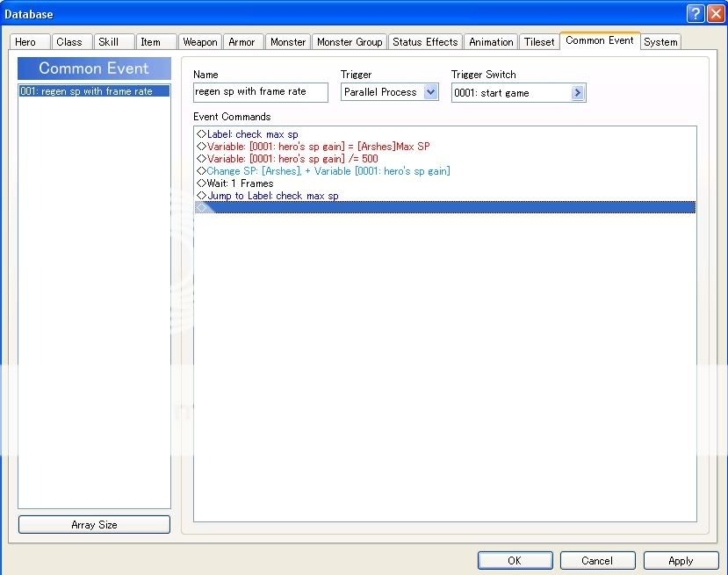Viewport: 728px width, 575px height.
Task: Open the System tab
Action: (x=660, y=42)
